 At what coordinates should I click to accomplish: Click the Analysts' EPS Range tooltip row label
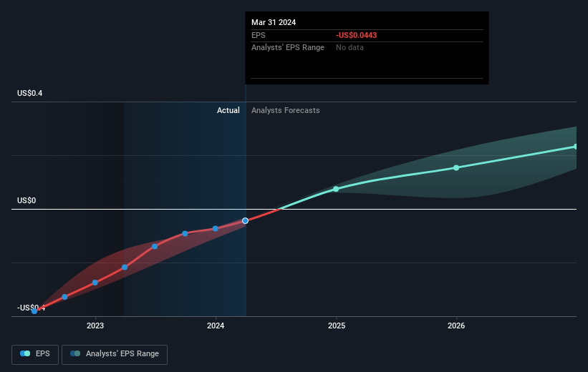pos(288,48)
